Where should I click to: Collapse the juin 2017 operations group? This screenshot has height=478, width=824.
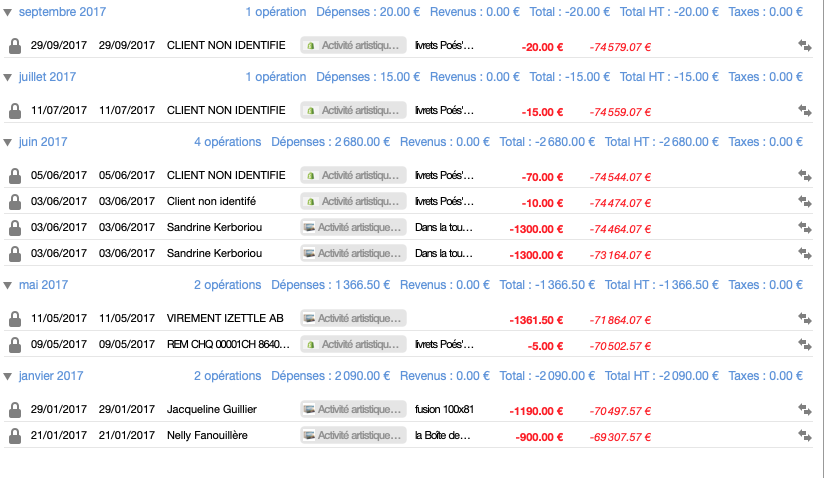point(8,143)
